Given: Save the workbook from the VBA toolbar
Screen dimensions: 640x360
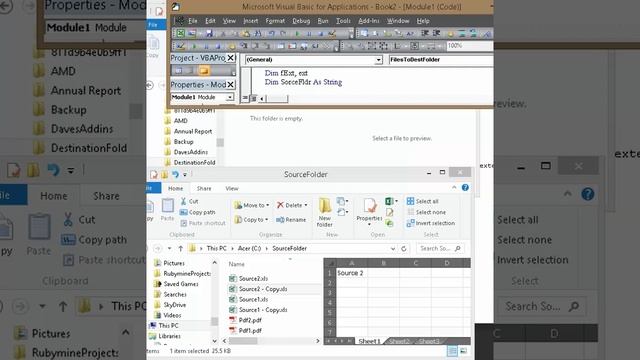Looking at the screenshot, I should pyautogui.click(x=209, y=33).
